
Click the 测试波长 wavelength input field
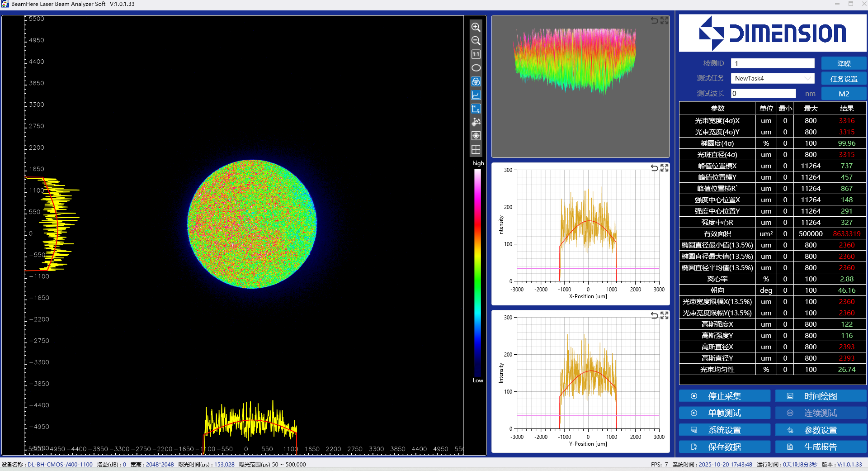[763, 94]
